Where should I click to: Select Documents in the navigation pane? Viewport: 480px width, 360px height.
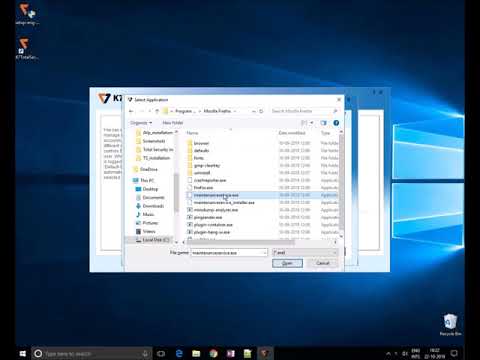(153, 198)
